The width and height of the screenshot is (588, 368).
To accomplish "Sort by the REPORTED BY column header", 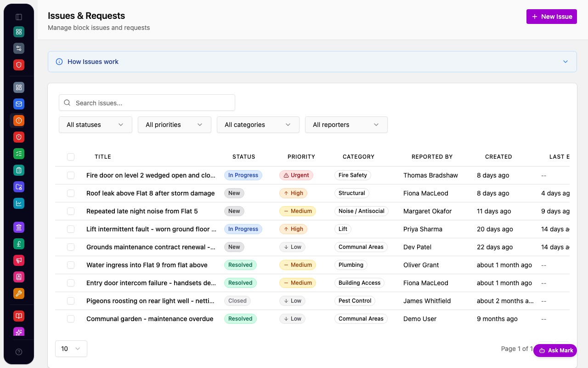I will pyautogui.click(x=432, y=157).
